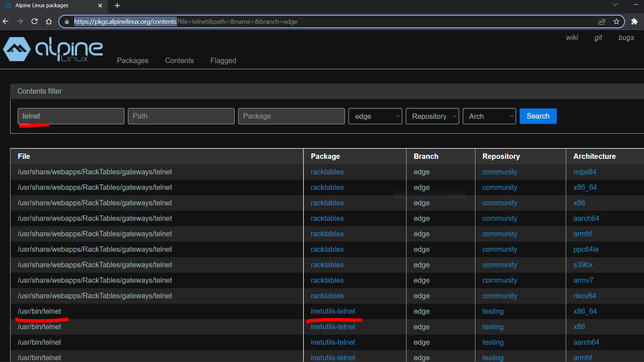644x362 pixels.
Task: Open the browser extensions puzzle icon
Action: click(635, 22)
